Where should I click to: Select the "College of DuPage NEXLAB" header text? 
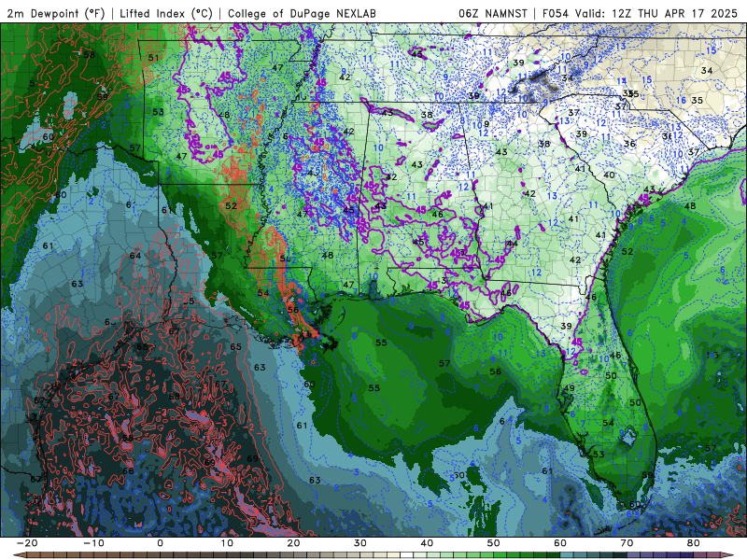[x=302, y=13]
